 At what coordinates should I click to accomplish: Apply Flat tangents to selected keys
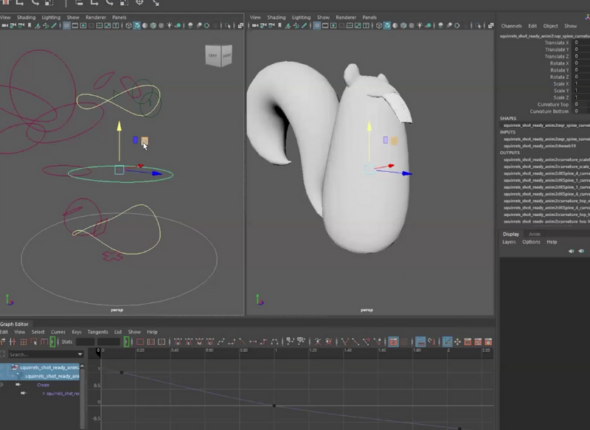(x=253, y=342)
